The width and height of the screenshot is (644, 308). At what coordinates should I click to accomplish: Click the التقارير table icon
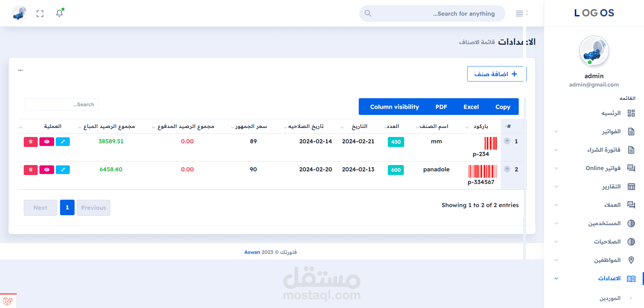631,186
